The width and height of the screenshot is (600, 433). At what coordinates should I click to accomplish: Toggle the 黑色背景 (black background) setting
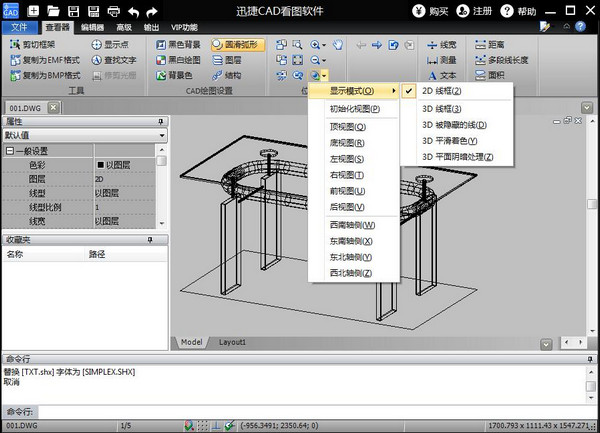pyautogui.click(x=181, y=45)
